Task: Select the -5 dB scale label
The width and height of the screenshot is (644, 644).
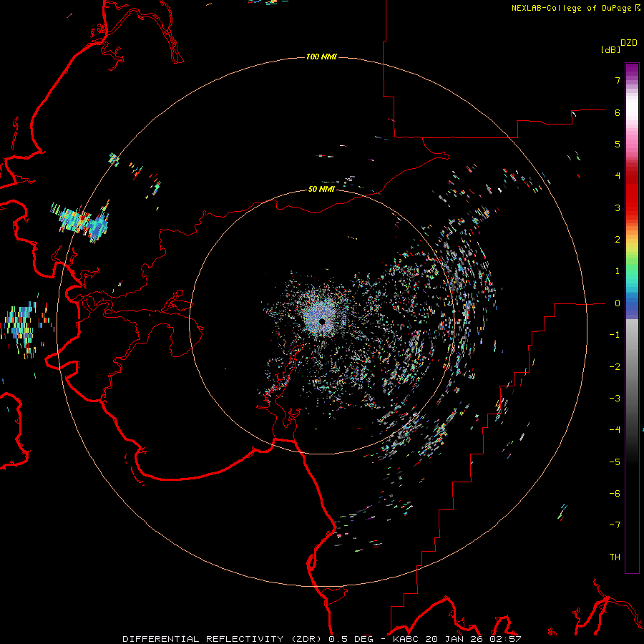Action: pyautogui.click(x=615, y=462)
